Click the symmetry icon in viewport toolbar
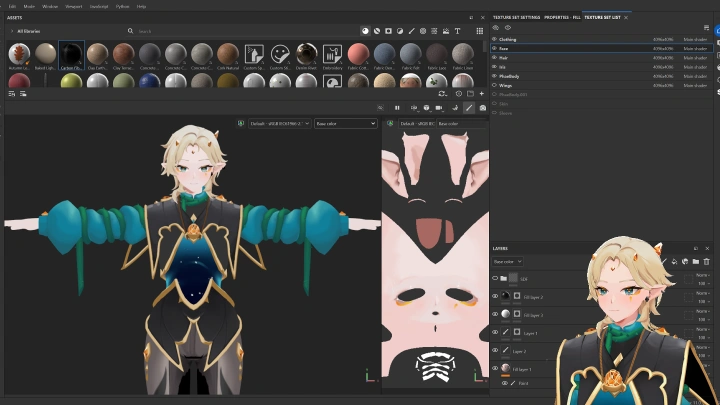720x405 pixels. pyautogui.click(x=455, y=108)
